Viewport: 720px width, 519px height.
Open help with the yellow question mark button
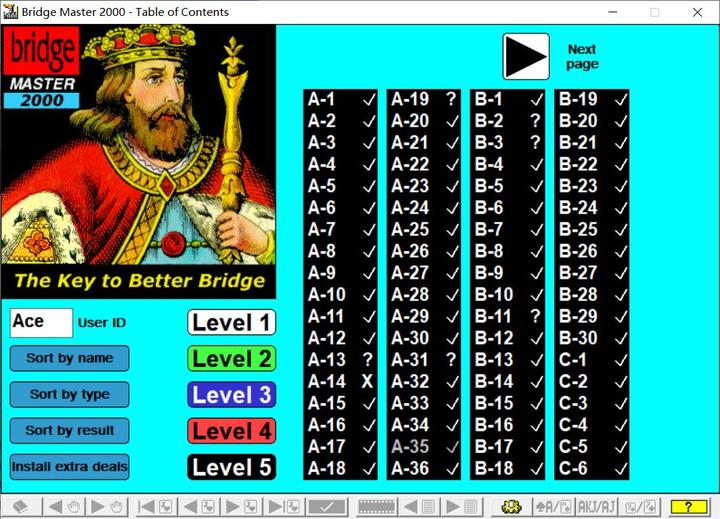pos(689,507)
